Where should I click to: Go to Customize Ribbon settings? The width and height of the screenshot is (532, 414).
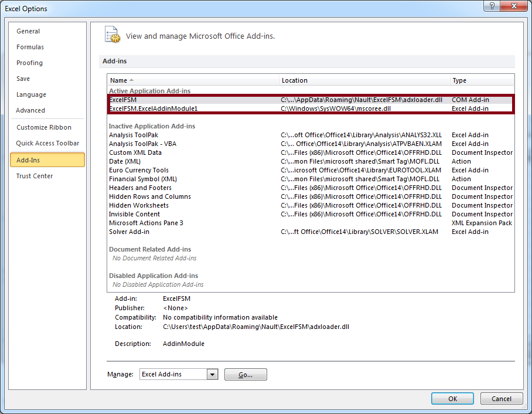44,127
